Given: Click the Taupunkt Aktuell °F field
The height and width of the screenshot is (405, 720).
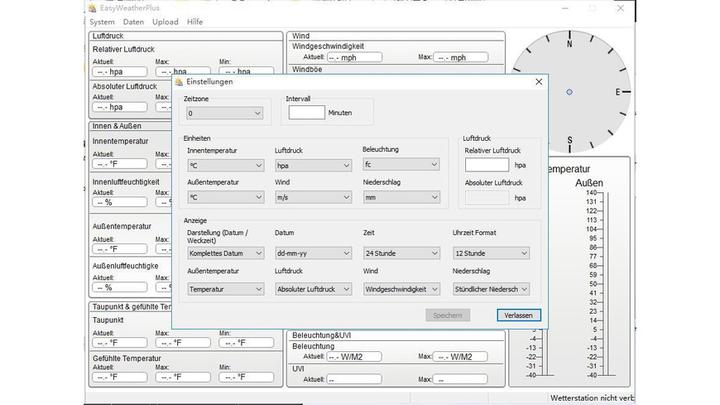Looking at the screenshot, I should [x=119, y=343].
